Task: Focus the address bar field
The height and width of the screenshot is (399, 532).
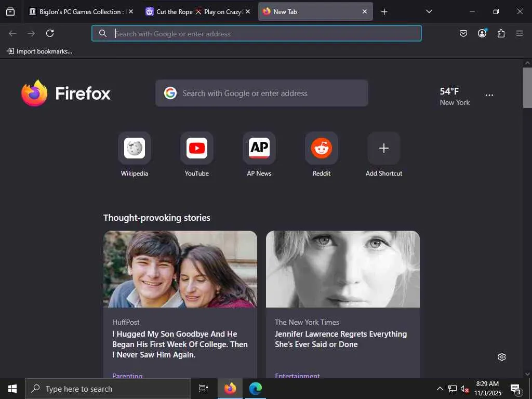Action: pyautogui.click(x=257, y=33)
